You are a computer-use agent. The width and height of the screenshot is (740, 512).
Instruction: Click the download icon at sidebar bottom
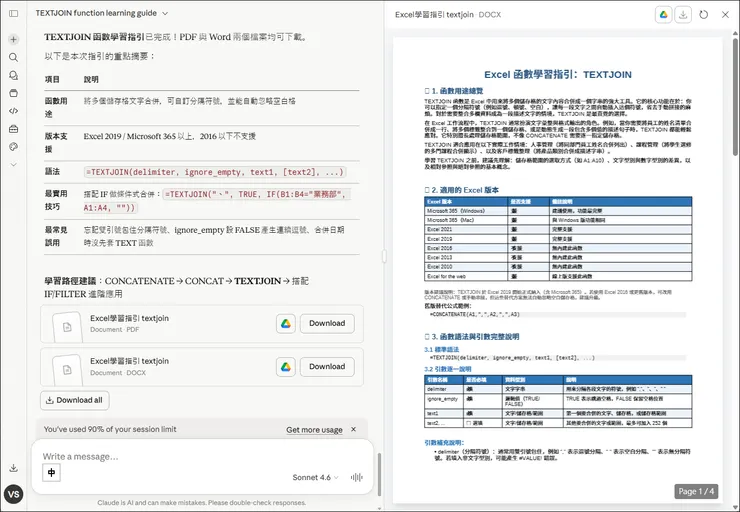[x=14, y=468]
